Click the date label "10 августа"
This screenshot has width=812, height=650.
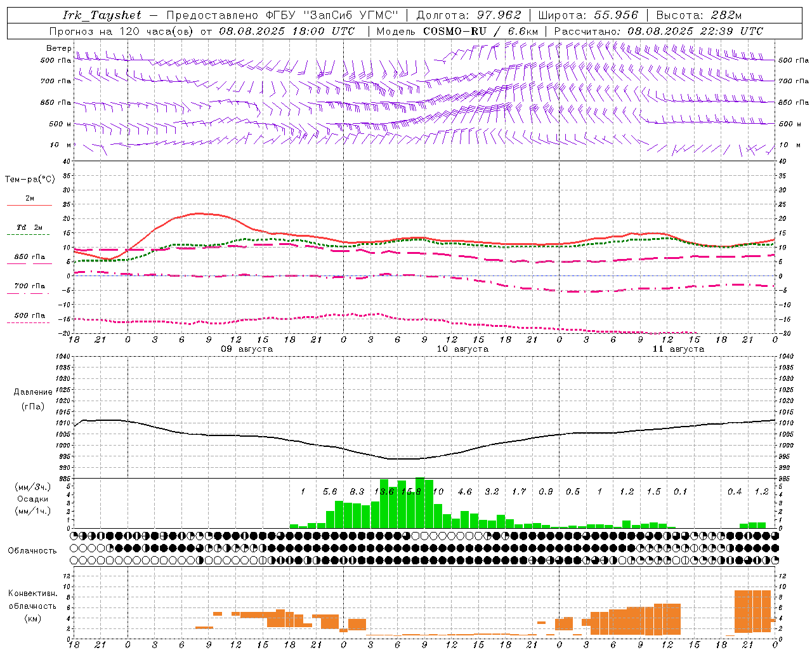[462, 349]
